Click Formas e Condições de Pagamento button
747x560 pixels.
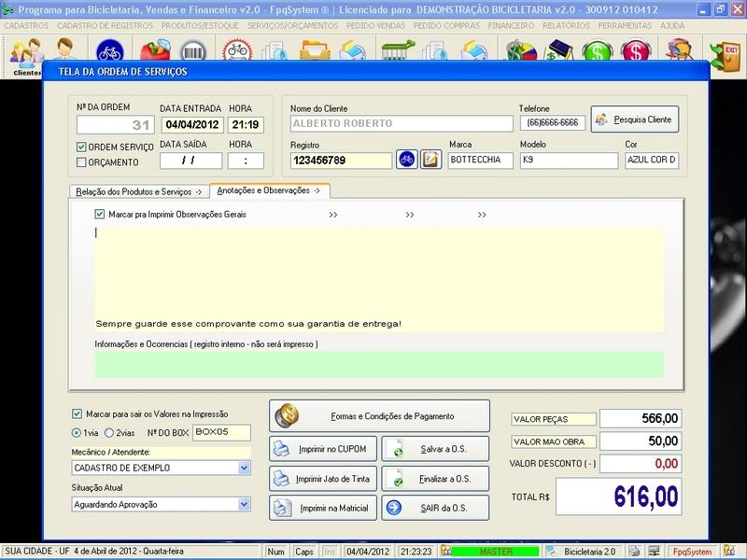379,416
